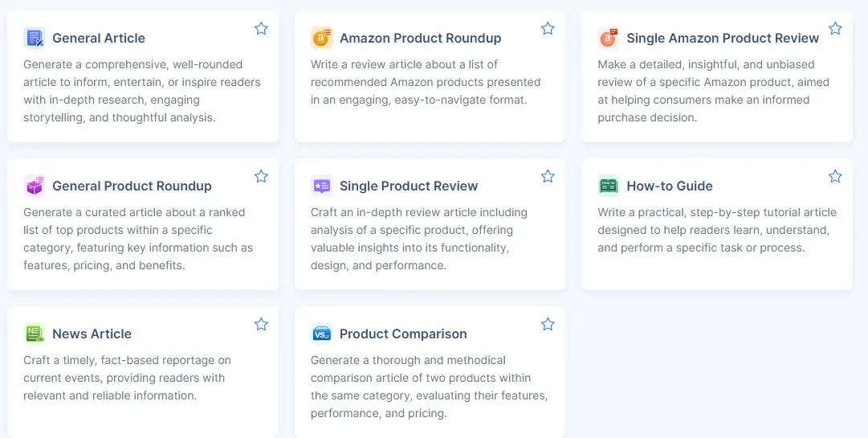Image resolution: width=868 pixels, height=438 pixels.
Task: Star the Amazon Product Roundup template
Action: coord(548,29)
